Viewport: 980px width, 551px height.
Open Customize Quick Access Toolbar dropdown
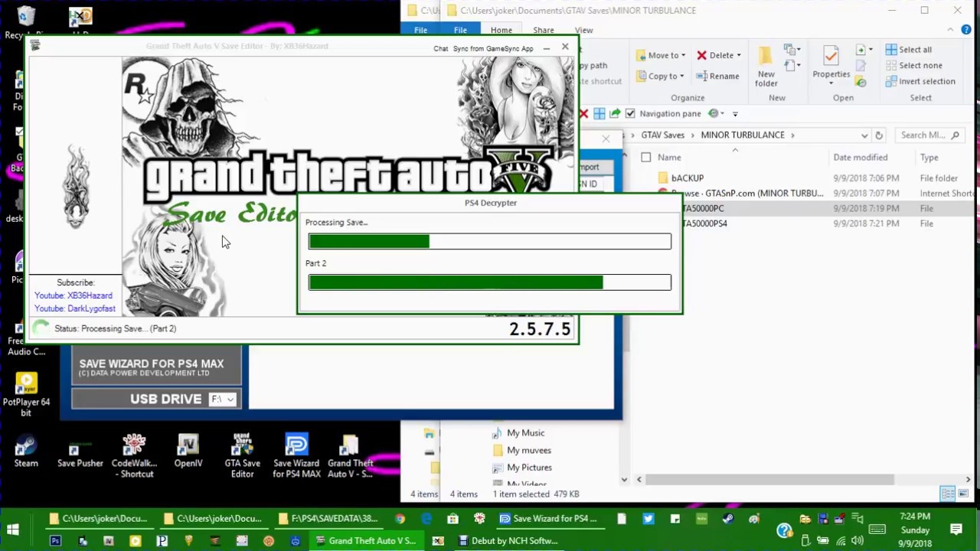tap(734, 114)
